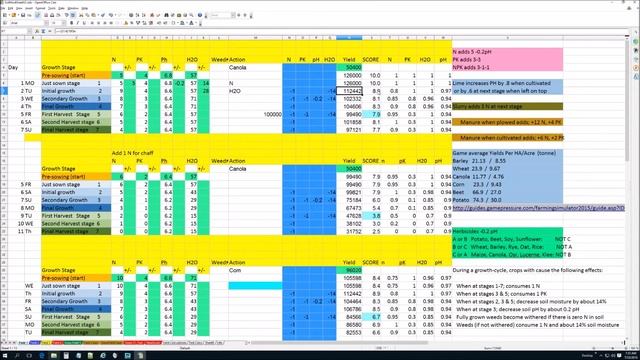
Task: Click the Open file icon
Action: coord(14,15)
